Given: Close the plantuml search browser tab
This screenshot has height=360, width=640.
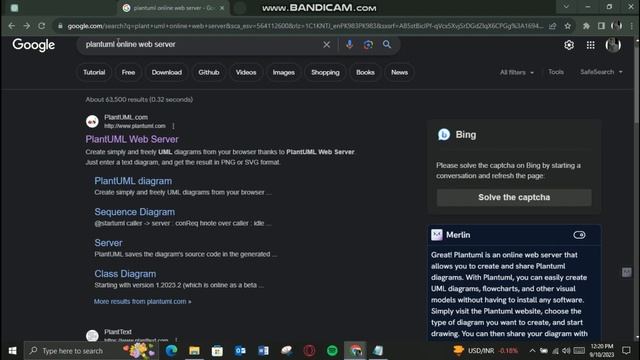Looking at the screenshot, I should click(x=222, y=8).
